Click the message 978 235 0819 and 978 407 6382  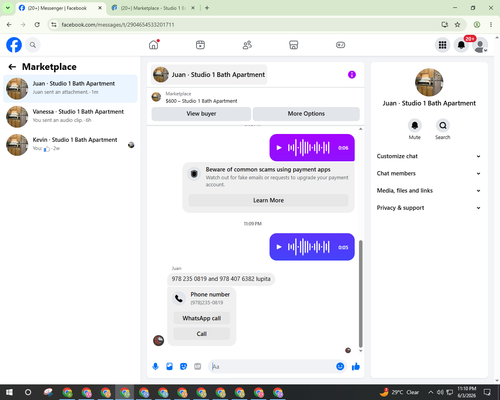click(x=221, y=279)
